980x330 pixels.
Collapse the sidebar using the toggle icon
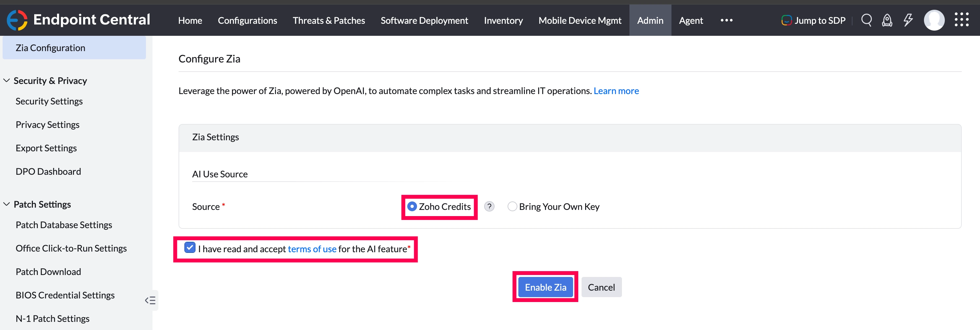(150, 300)
